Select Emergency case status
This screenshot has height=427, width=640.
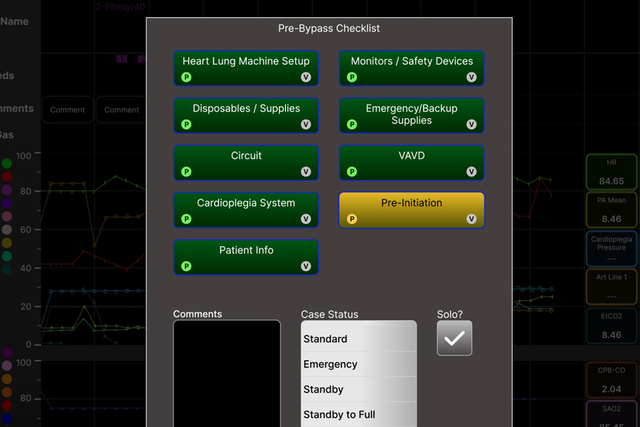359,364
